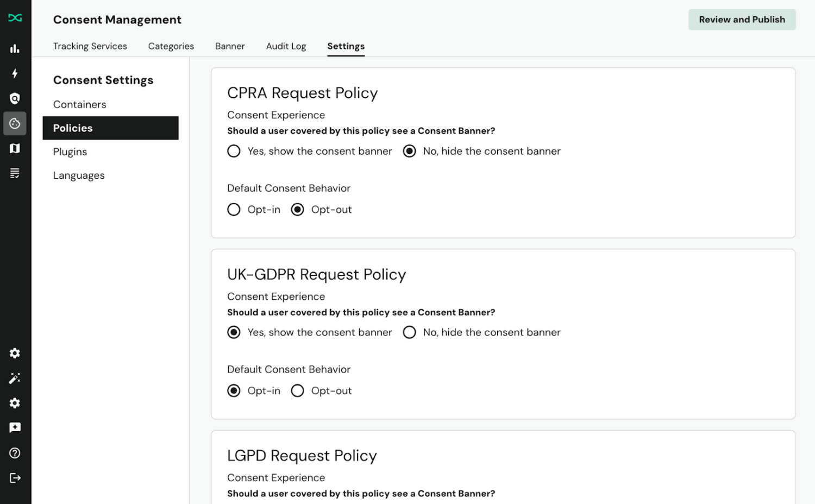This screenshot has height=504, width=815.
Task: Select the lightning bolt events icon
Action: click(15, 73)
